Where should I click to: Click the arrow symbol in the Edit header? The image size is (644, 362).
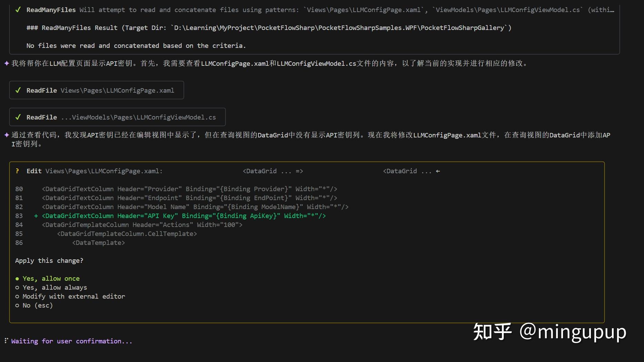click(x=438, y=171)
